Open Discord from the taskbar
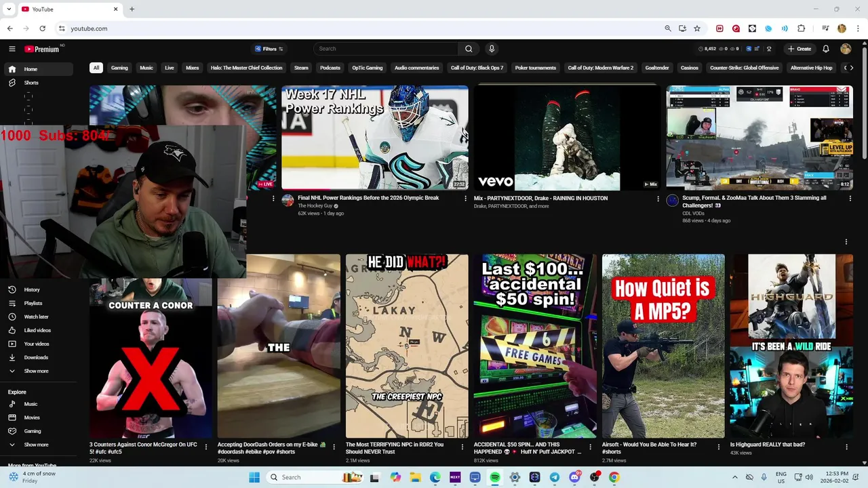 [x=574, y=477]
